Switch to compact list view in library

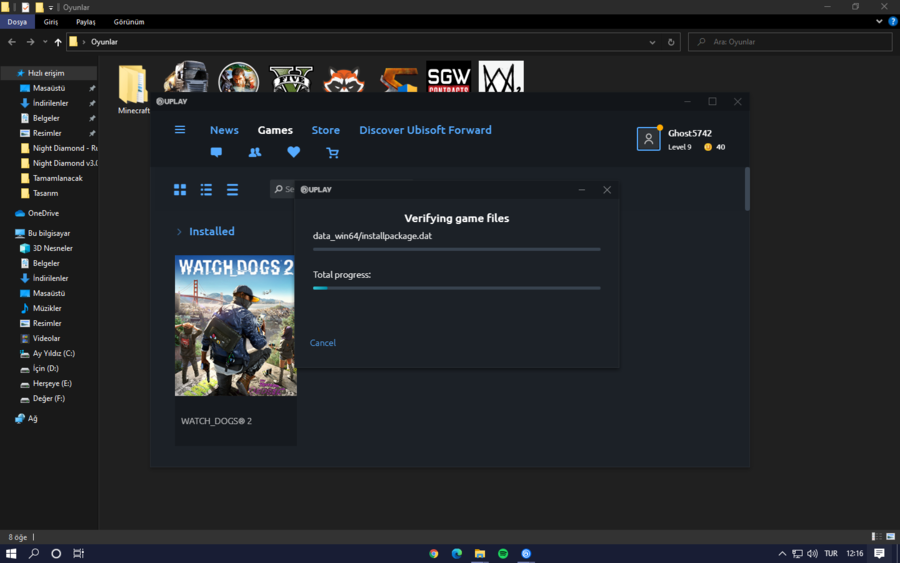pos(232,189)
